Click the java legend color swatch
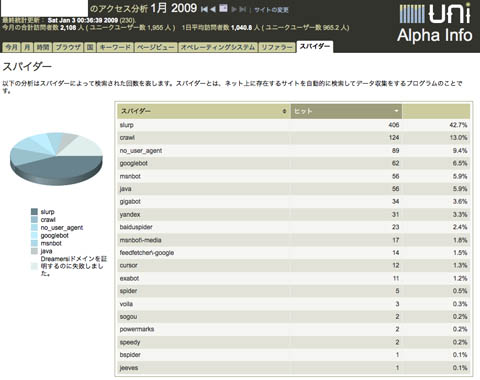 (x=34, y=251)
